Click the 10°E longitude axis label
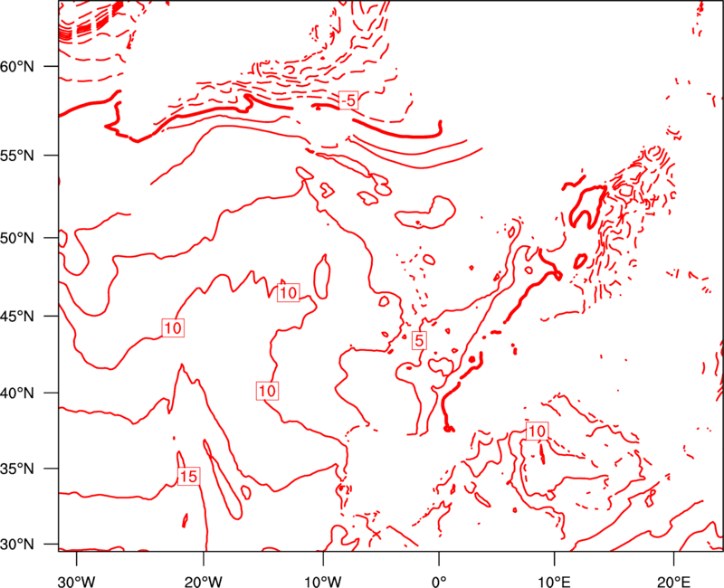This screenshot has width=724, height=588. point(554,582)
